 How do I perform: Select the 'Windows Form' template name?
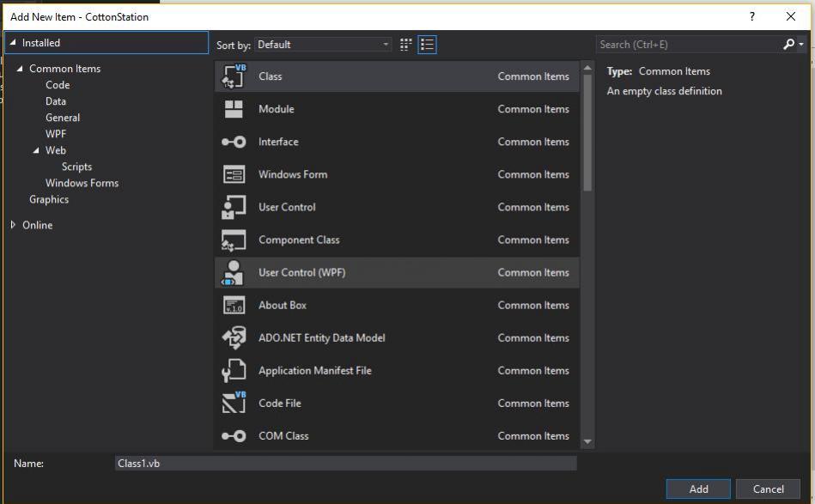(293, 174)
